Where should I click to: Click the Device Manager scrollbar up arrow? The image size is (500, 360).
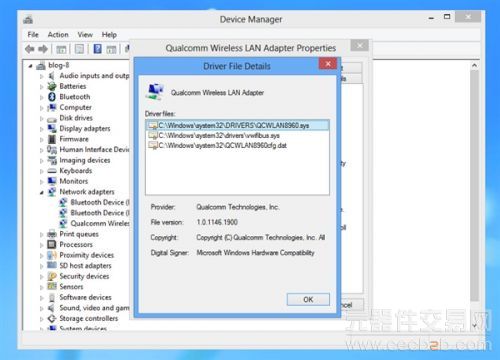click(474, 66)
